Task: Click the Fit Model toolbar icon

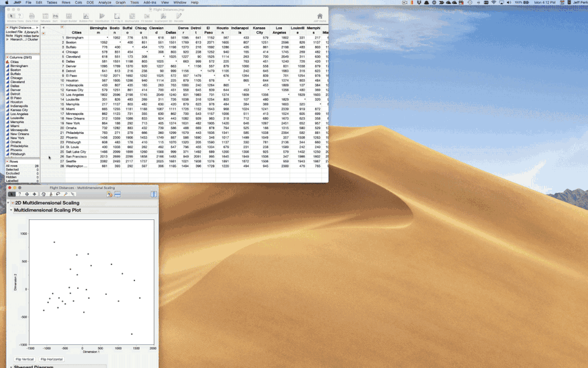Action: pyautogui.click(x=147, y=17)
